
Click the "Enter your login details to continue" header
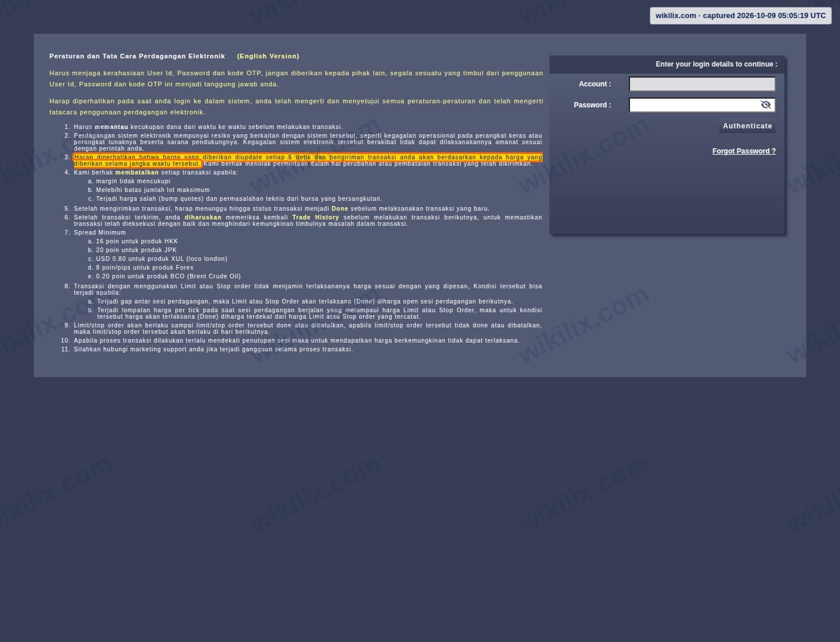(x=716, y=64)
